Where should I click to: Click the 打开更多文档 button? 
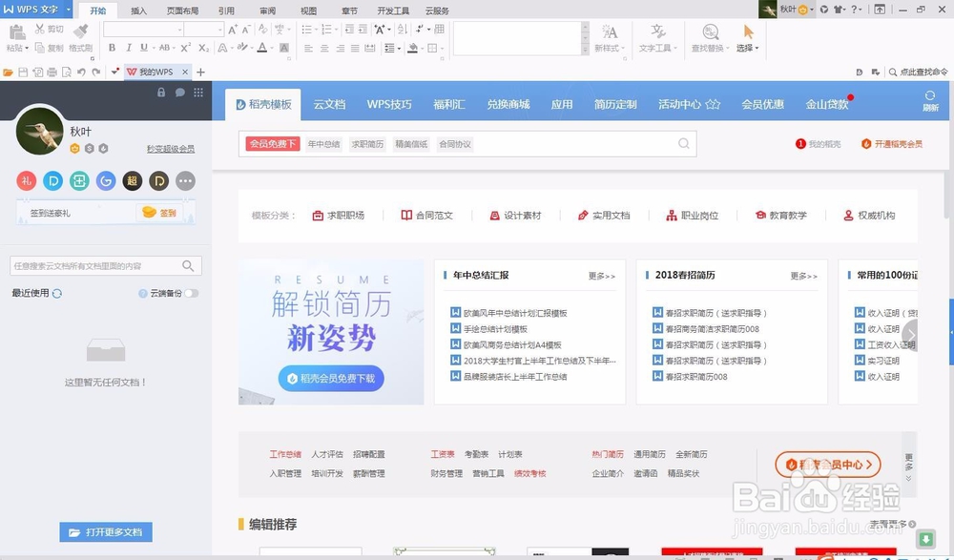105,532
